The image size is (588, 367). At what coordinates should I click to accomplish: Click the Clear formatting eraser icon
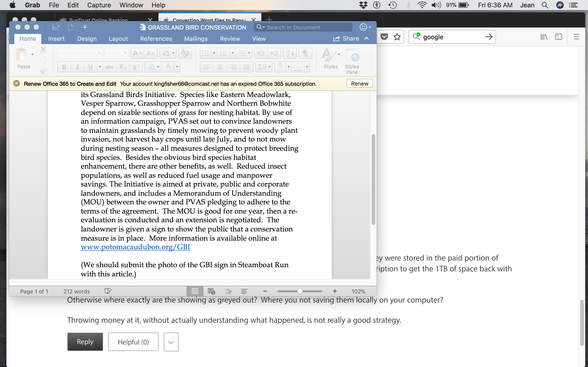[x=185, y=53]
